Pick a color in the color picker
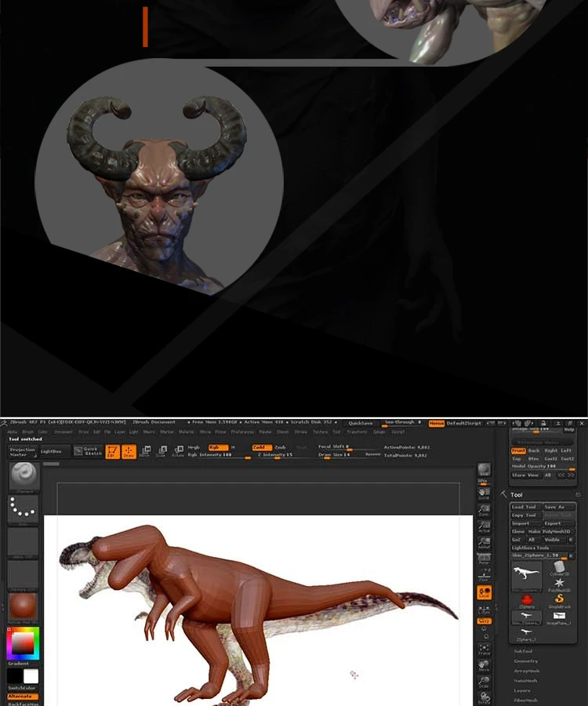Viewport: 588px width, 706px height. click(23, 643)
